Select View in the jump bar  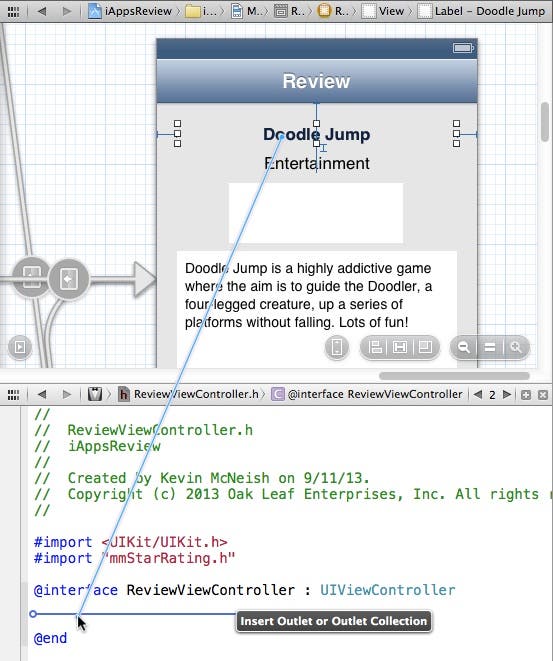pos(383,11)
